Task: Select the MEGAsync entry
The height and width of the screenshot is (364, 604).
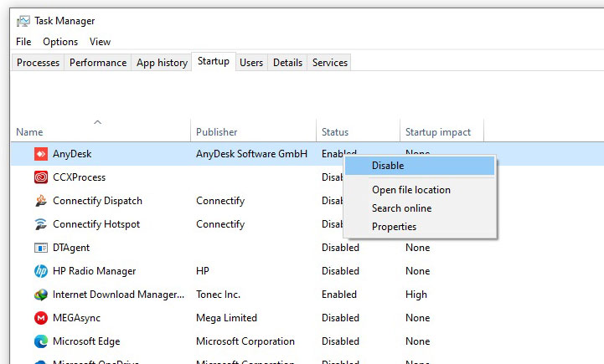Action: (76, 318)
